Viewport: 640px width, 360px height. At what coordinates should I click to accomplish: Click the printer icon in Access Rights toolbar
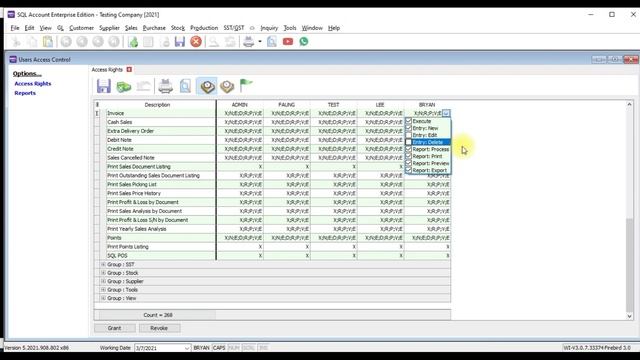(x=165, y=86)
